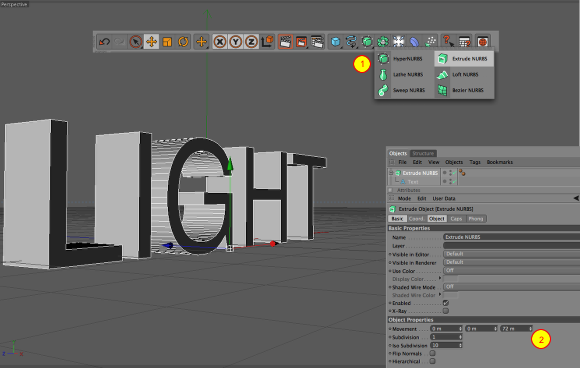The image size is (580, 368).
Task: Check the Flip Normals box
Action: coord(432,353)
